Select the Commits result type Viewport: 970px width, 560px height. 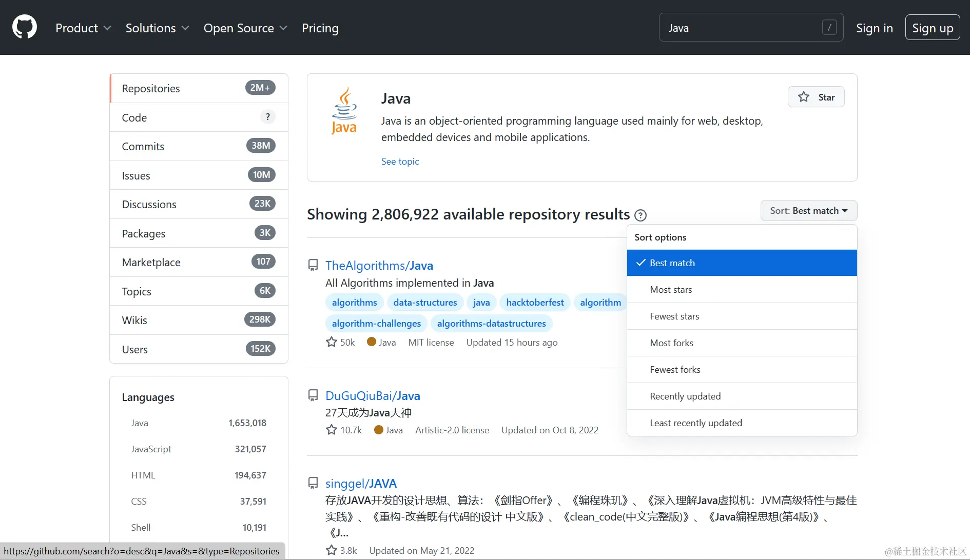199,146
